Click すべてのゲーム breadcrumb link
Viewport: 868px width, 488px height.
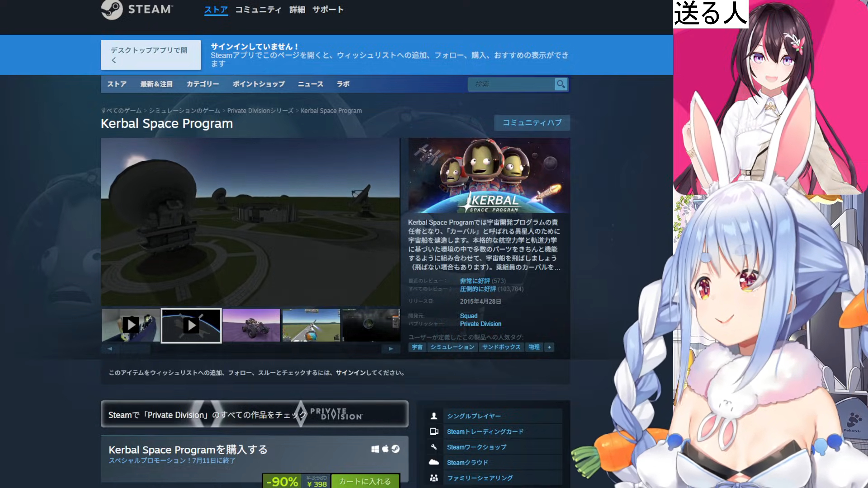coord(121,111)
